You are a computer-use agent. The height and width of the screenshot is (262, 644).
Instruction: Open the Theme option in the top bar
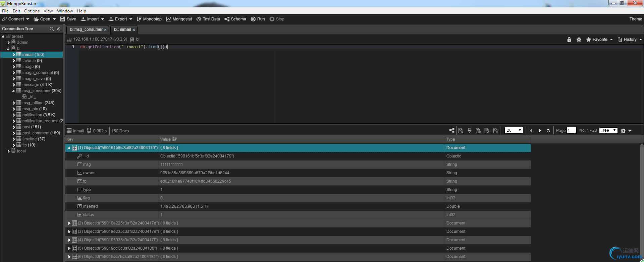[x=636, y=19]
